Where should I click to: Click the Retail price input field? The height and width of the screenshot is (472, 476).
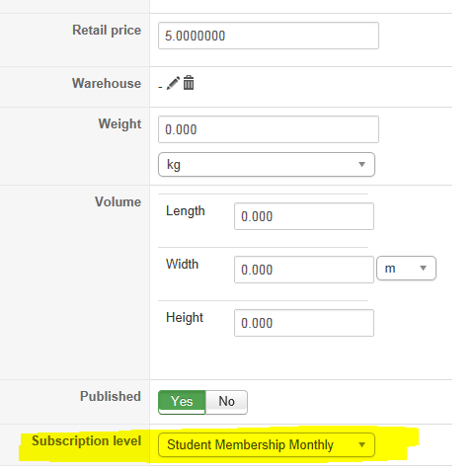point(269,36)
